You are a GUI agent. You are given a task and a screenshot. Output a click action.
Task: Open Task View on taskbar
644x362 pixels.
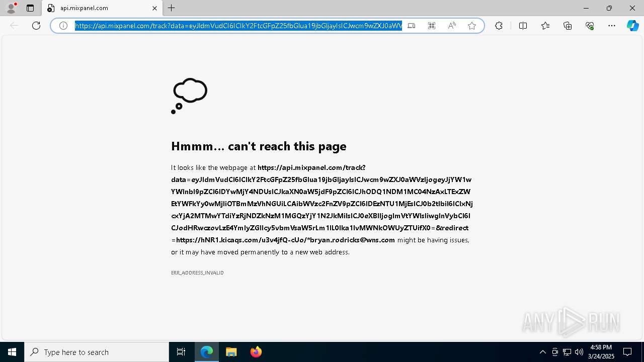point(181,352)
